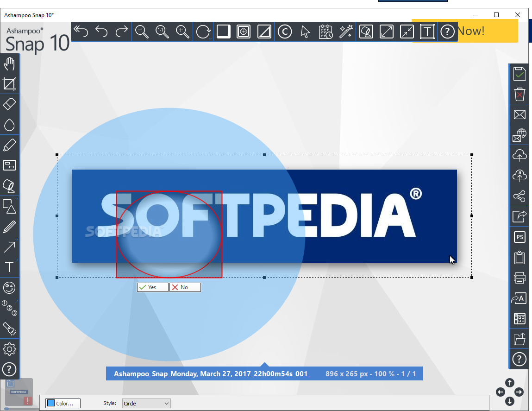Click the undo button

coord(101,32)
